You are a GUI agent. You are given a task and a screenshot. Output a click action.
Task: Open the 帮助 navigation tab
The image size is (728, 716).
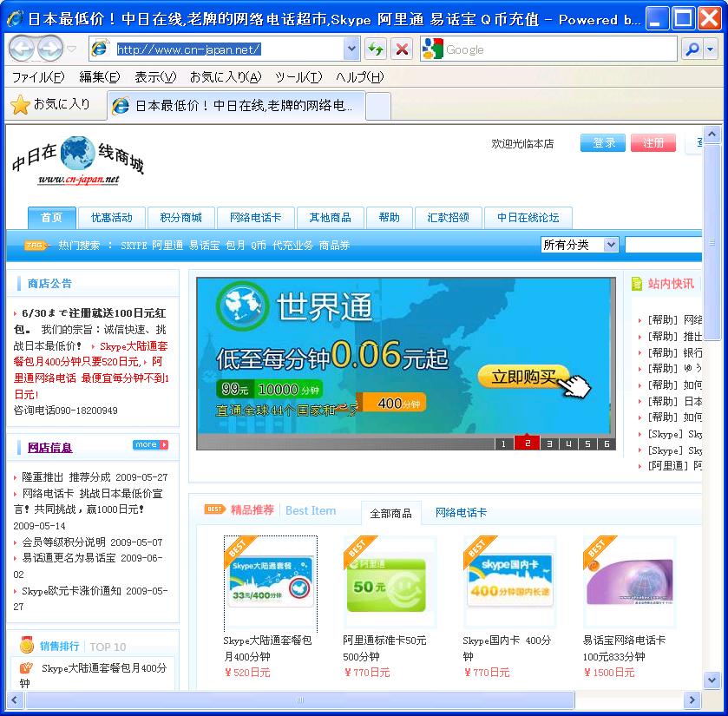(389, 218)
